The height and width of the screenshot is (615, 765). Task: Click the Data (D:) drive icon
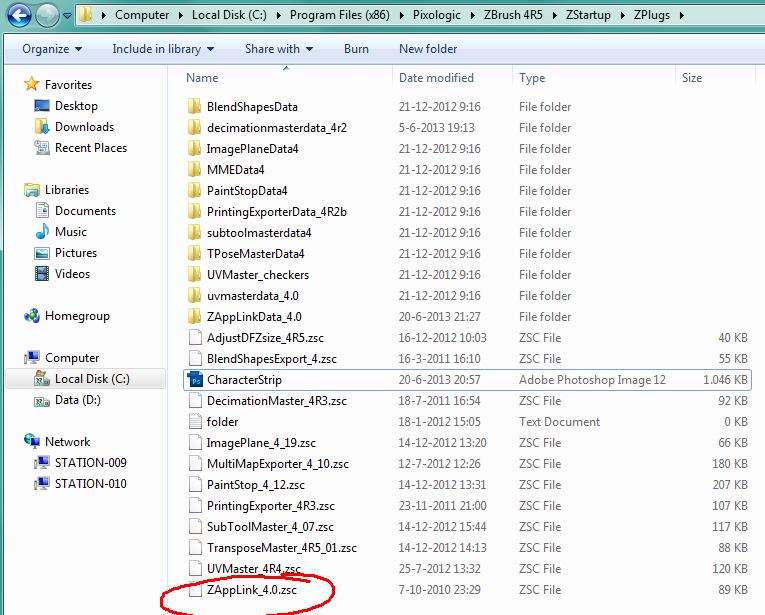pos(42,401)
